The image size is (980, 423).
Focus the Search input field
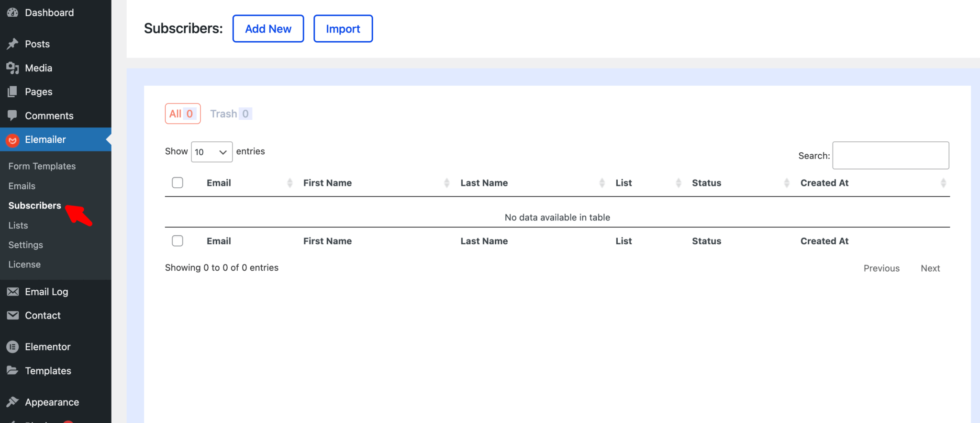pos(890,155)
